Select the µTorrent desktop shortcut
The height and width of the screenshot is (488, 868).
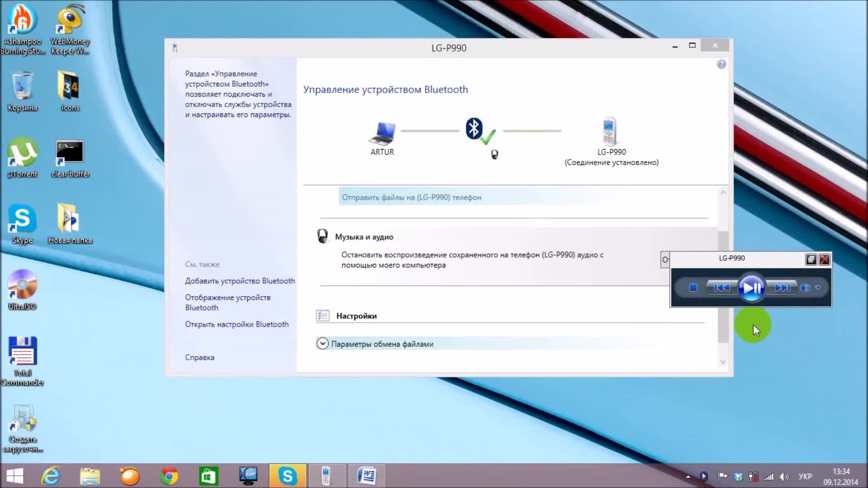pyautogui.click(x=22, y=157)
